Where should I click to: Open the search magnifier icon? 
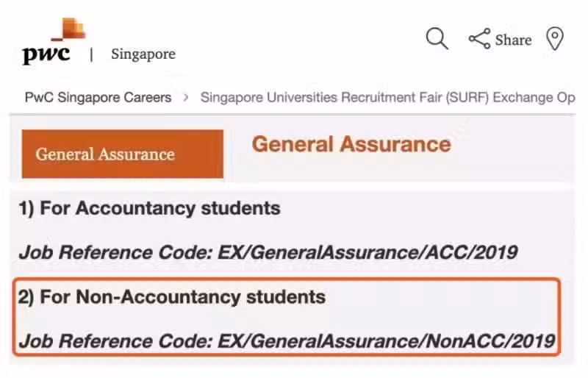437,38
